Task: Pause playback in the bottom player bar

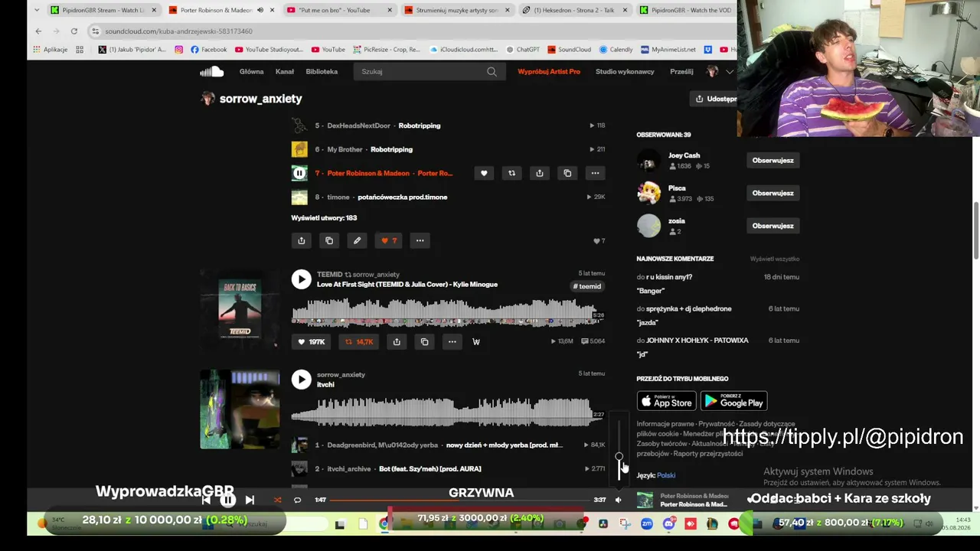Action: click(228, 500)
